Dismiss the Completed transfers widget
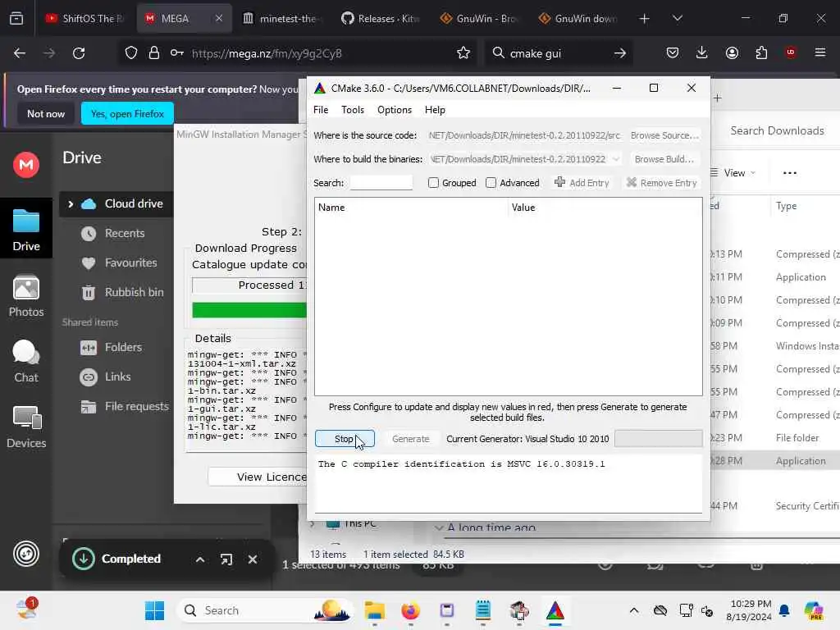Screen dimensions: 840x630 click(x=253, y=559)
